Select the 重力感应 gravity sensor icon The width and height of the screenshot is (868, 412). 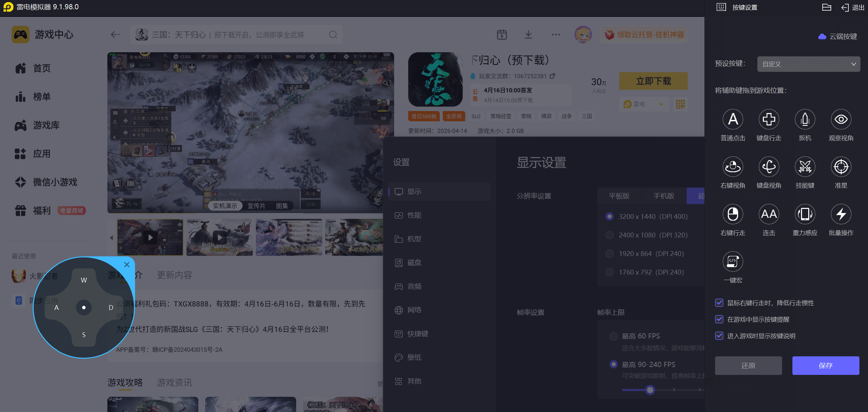click(805, 214)
